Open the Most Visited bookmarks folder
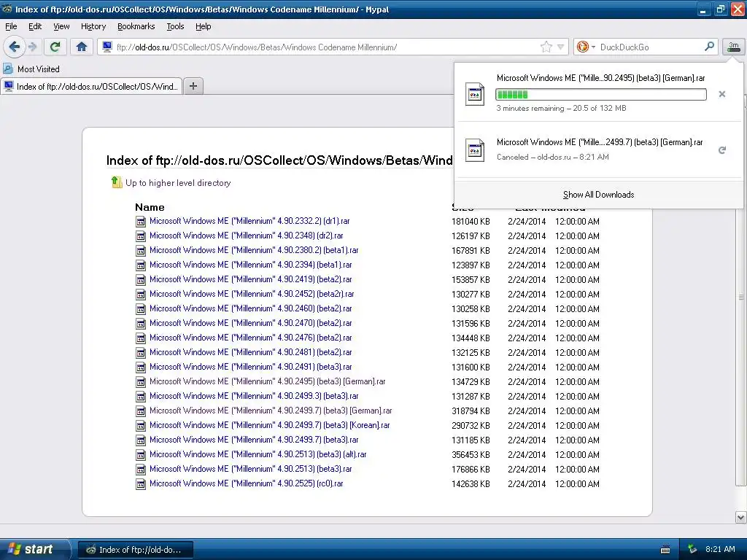Viewport: 747px width, 560px height. pos(32,69)
